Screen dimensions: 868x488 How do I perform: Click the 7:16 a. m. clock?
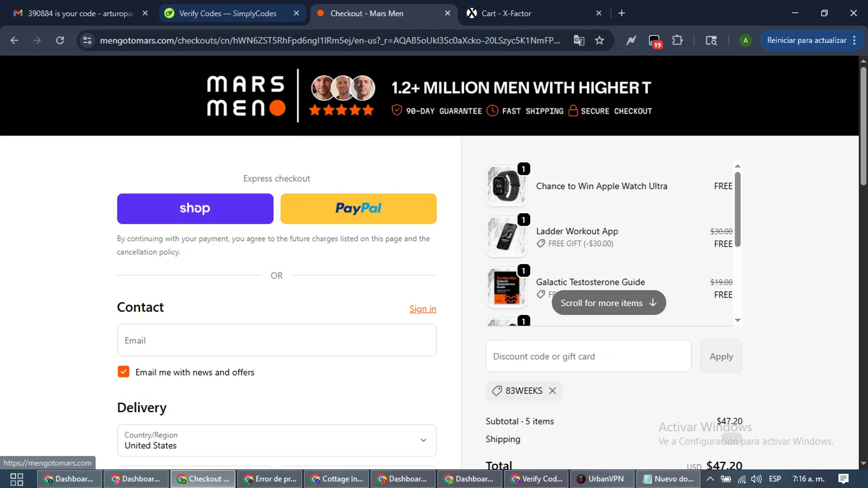(x=808, y=479)
